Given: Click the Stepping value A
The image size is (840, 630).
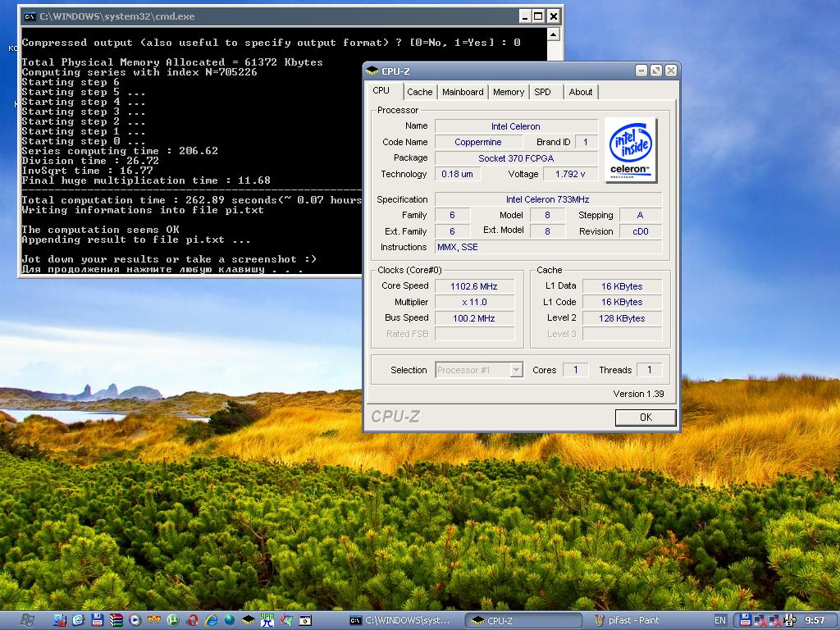Looking at the screenshot, I should [640, 215].
